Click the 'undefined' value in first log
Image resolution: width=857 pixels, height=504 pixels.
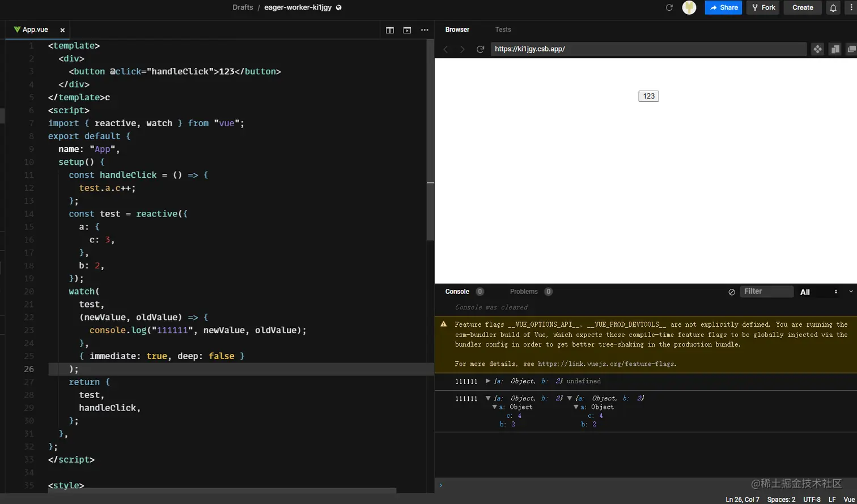tap(583, 381)
